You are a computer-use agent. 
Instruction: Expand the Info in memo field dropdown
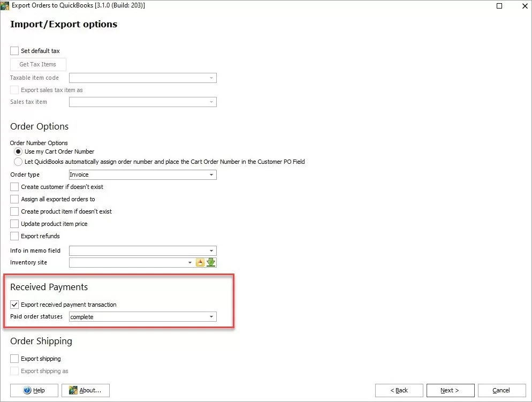pyautogui.click(x=211, y=251)
